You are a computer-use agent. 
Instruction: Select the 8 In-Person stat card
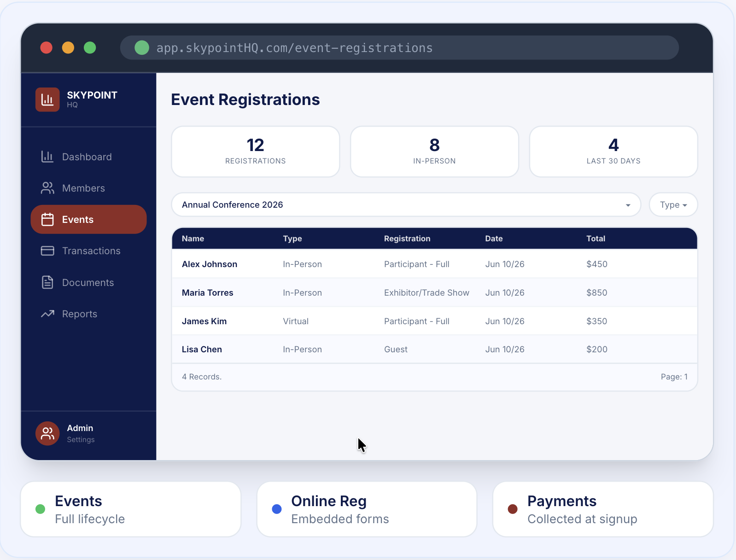[x=434, y=152]
